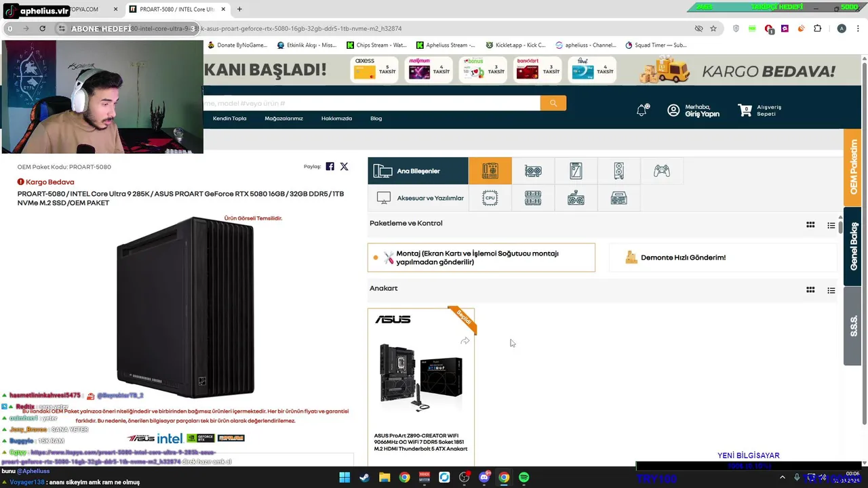Select the motherboard component icon
This screenshot has height=488, width=868.
click(x=490, y=171)
